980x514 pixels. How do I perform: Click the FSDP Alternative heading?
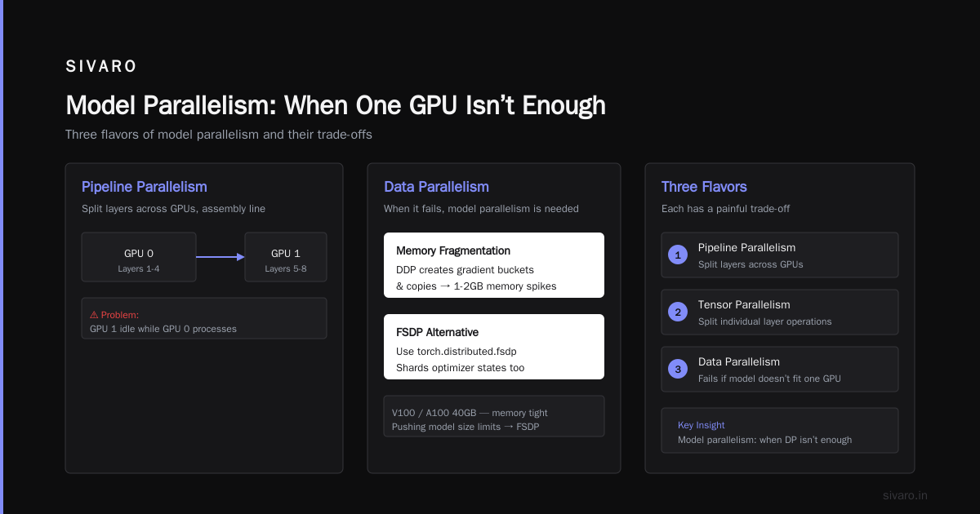pos(437,332)
